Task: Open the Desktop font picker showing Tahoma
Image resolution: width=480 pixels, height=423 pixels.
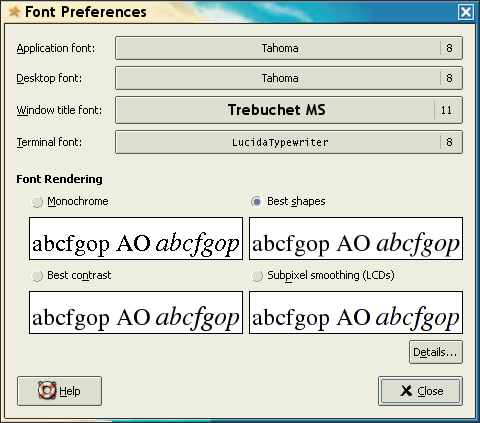Action: (289, 78)
